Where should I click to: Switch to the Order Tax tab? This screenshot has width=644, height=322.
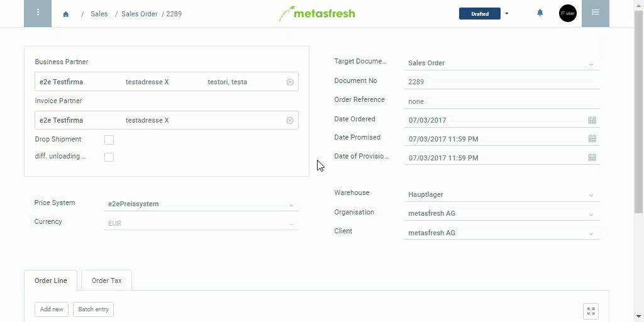[x=106, y=280]
